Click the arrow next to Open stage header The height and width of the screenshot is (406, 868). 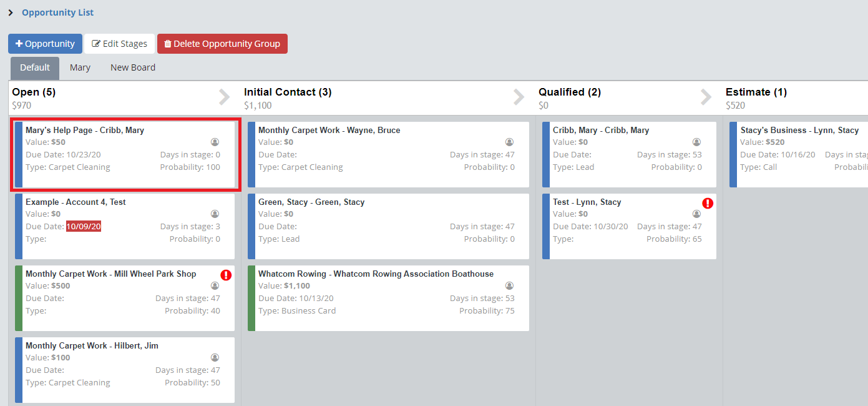(225, 97)
